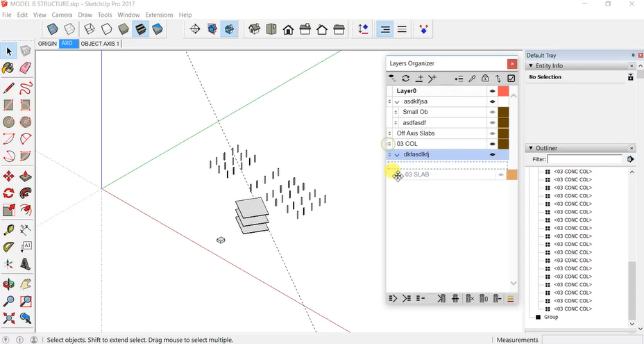
Task: Select the Eraser tool
Action: pyautogui.click(x=26, y=68)
